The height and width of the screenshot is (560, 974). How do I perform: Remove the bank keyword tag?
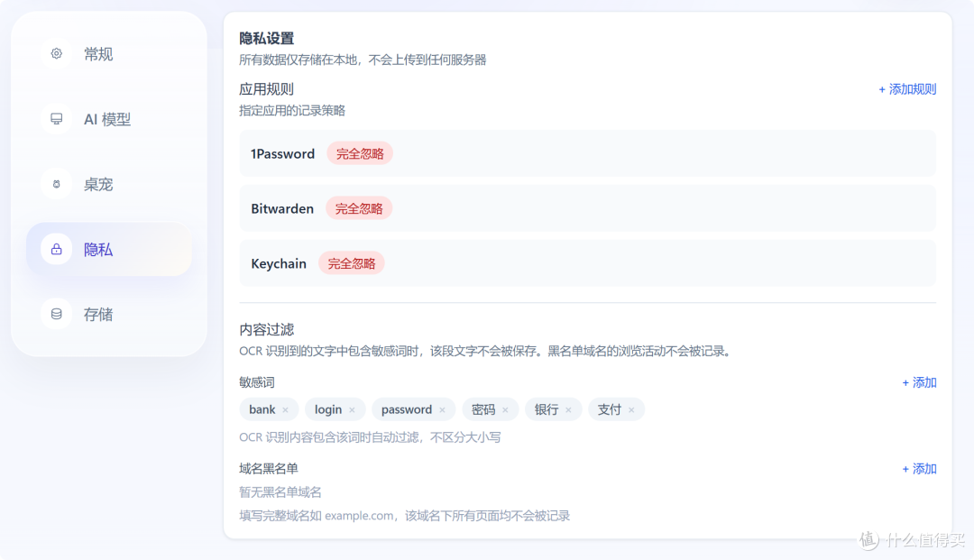tap(285, 409)
